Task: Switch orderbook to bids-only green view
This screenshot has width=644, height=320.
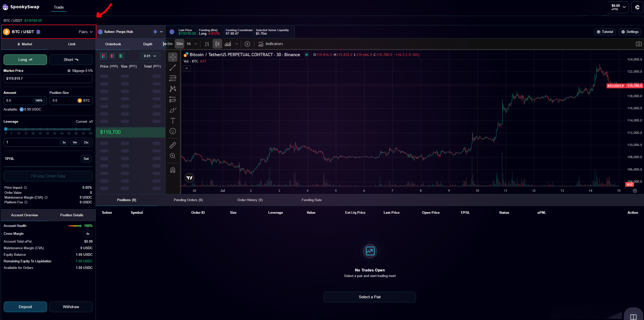Action: [121, 56]
